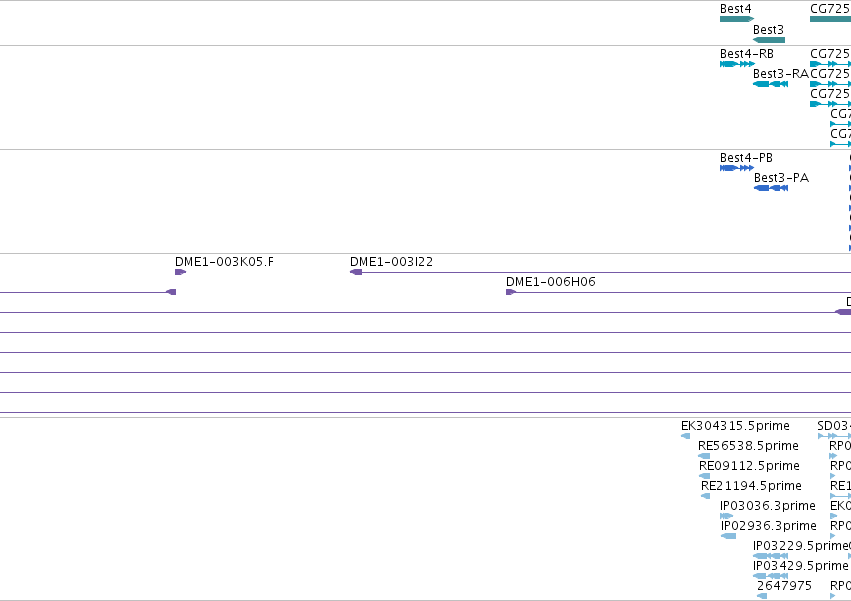
Task: Click the DME1-003I22 clone label
Action: [391, 262]
